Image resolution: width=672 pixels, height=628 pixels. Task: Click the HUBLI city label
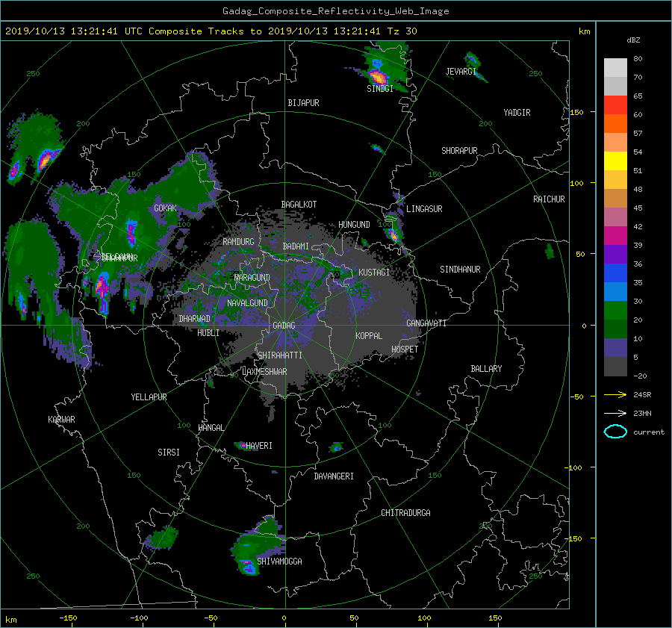208,333
